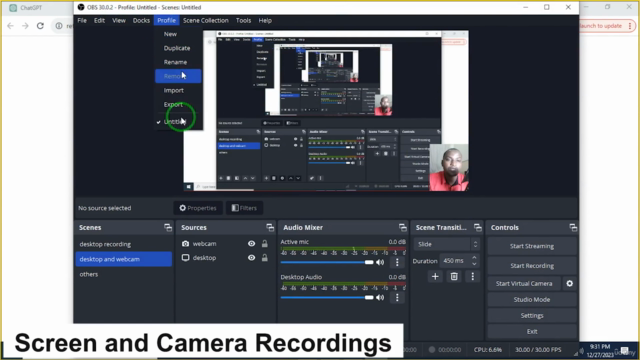Select the others scene
The image size is (640, 360).
click(124, 274)
